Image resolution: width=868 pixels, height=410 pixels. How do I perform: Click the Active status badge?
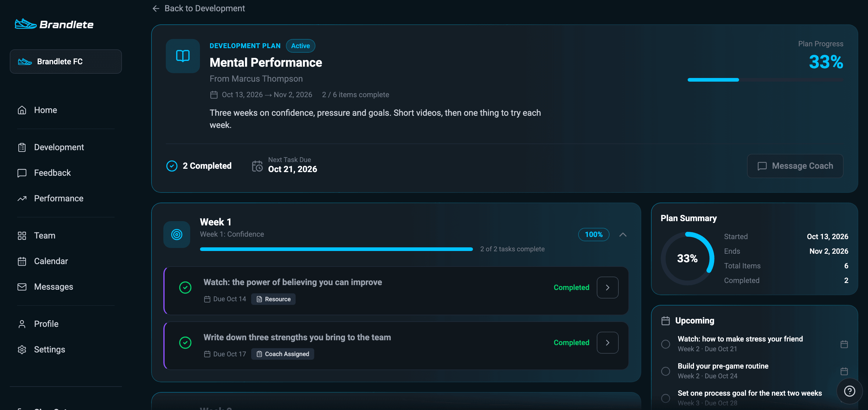(x=301, y=46)
